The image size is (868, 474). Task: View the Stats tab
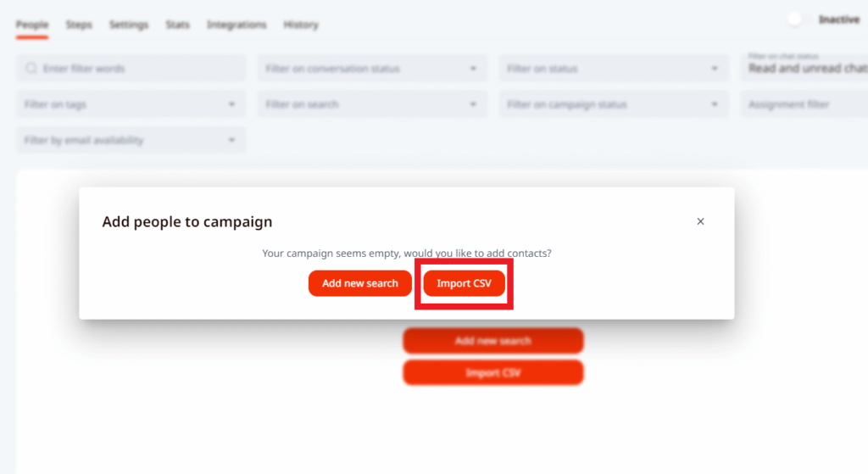(178, 25)
